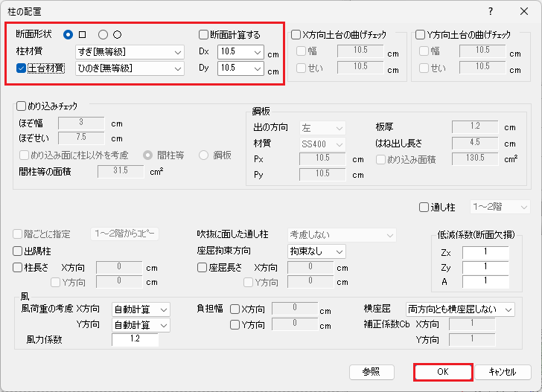Toggle the めり込みチェック checkbox

pos(20,106)
